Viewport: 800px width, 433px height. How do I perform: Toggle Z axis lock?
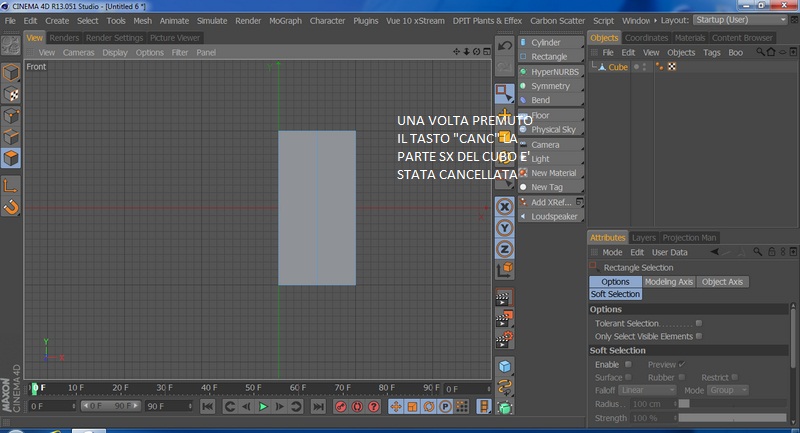coord(505,249)
